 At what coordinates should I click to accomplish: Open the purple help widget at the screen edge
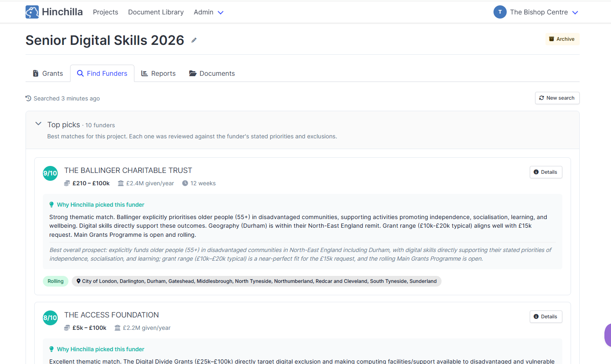coord(608,335)
